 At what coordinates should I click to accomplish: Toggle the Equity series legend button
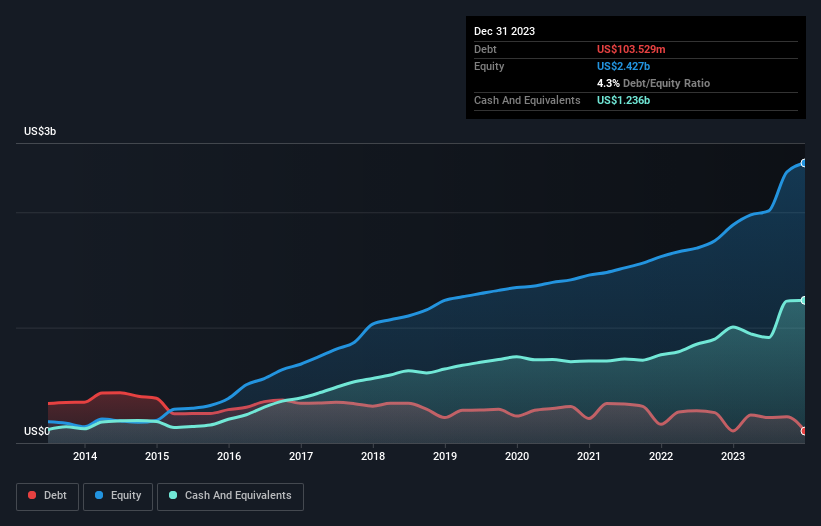(x=118, y=496)
